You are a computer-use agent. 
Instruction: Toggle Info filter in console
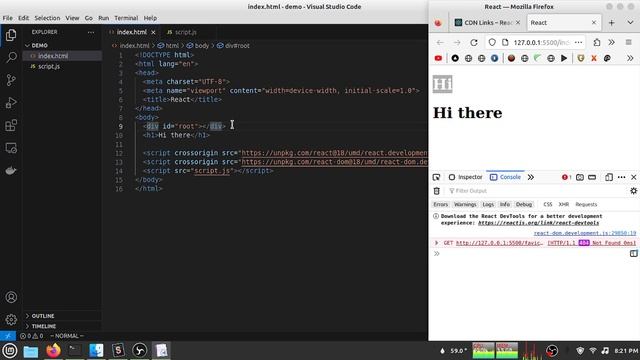point(504,204)
